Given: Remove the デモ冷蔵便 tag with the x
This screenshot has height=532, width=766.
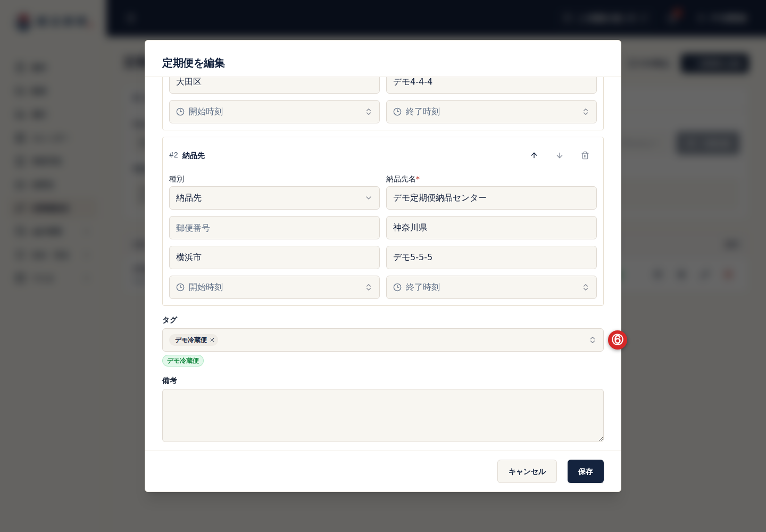Looking at the screenshot, I should click(212, 340).
